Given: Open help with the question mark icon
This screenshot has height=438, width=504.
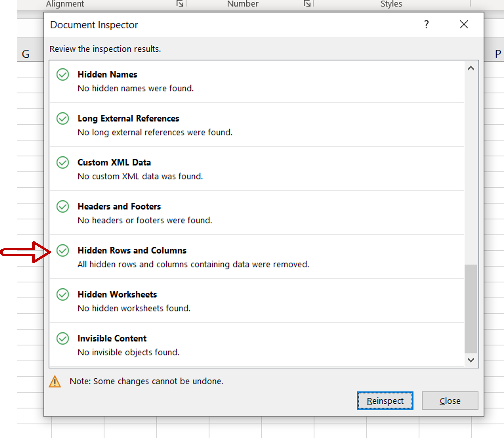Looking at the screenshot, I should click(x=426, y=24).
